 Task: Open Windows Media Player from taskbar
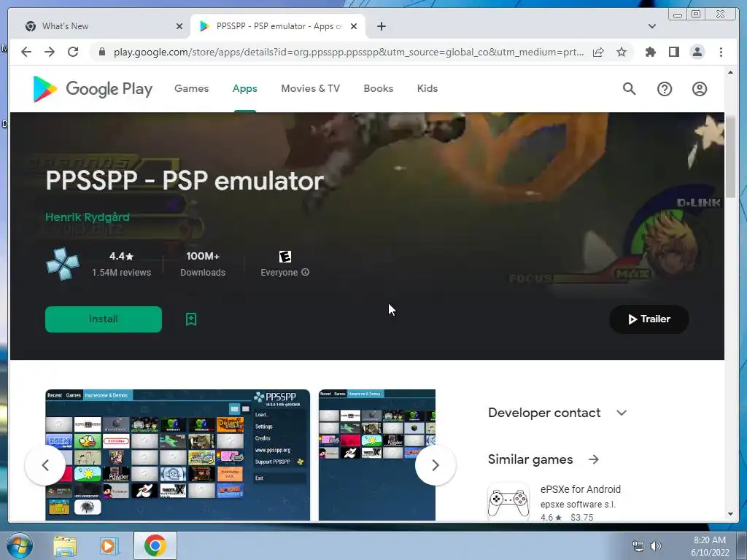[108, 546]
